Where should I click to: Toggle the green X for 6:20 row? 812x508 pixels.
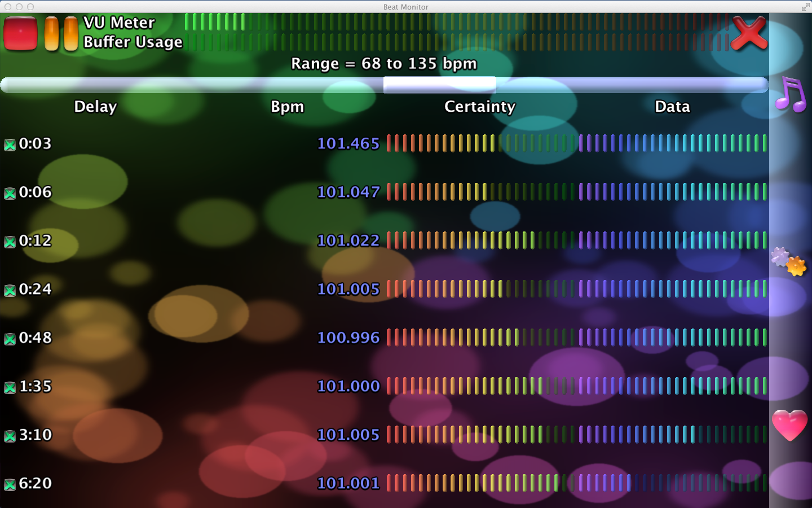(10, 485)
